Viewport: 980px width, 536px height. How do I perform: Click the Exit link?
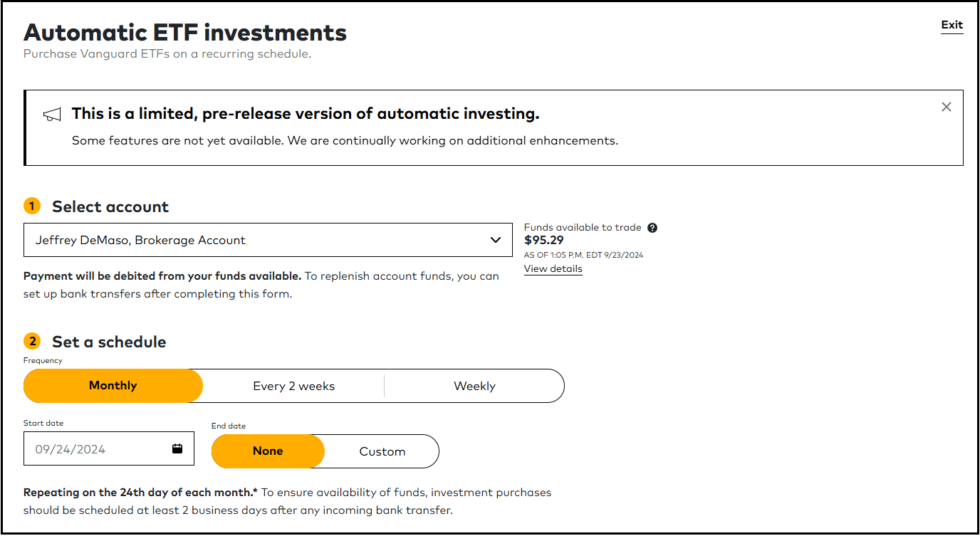[952, 26]
